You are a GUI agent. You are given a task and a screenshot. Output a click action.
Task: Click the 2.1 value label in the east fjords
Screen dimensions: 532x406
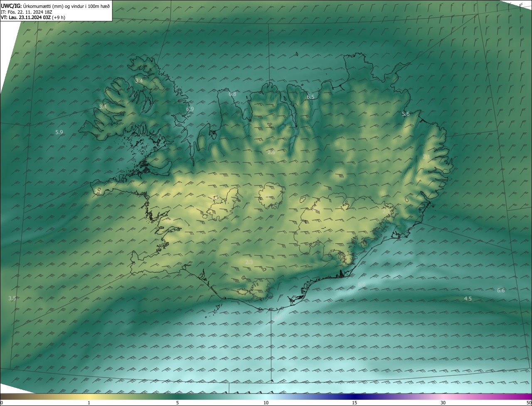click(x=426, y=157)
